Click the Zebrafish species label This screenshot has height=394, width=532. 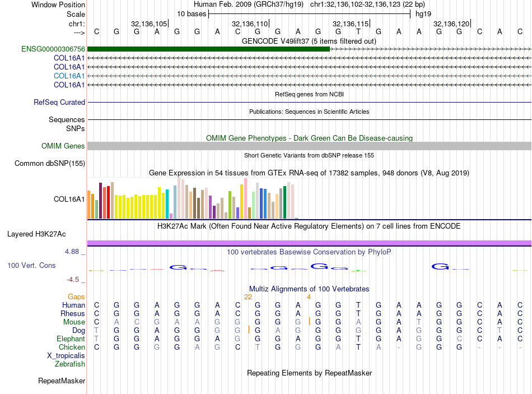point(70,364)
